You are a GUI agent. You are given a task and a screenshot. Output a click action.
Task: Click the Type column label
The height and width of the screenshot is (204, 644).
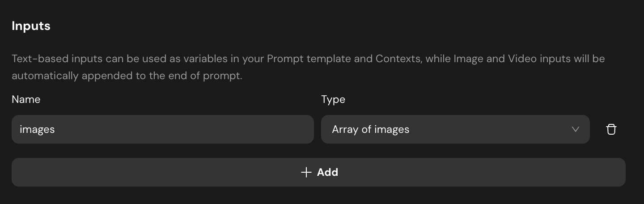(333, 99)
